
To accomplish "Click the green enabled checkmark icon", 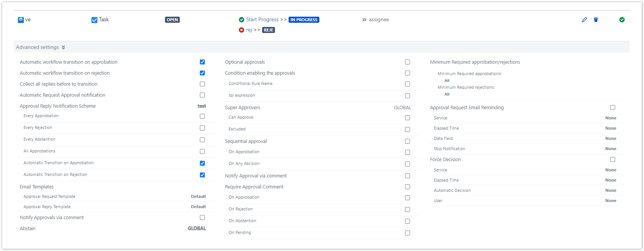I will coord(622,20).
